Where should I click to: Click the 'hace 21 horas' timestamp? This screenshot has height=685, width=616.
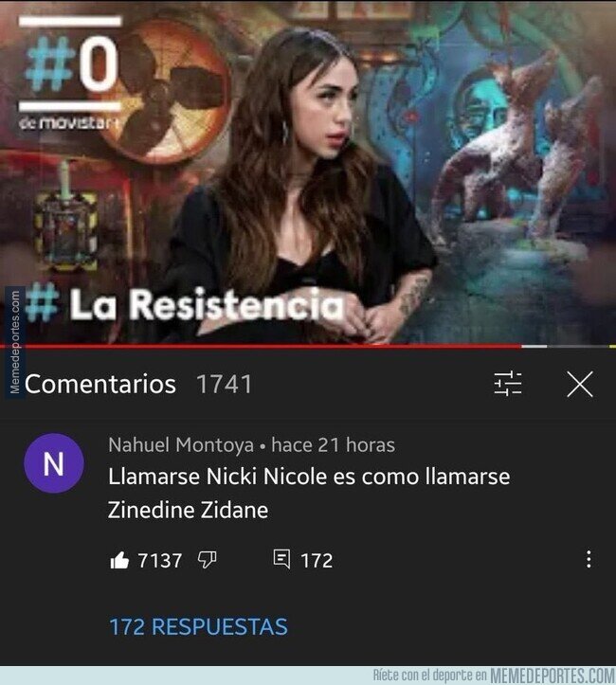(x=333, y=445)
